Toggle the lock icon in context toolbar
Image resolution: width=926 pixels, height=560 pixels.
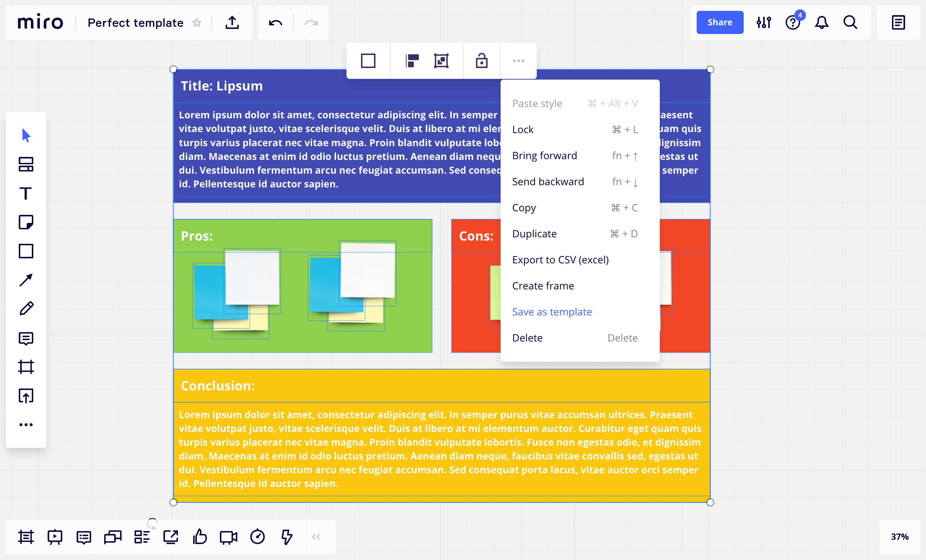pyautogui.click(x=481, y=60)
